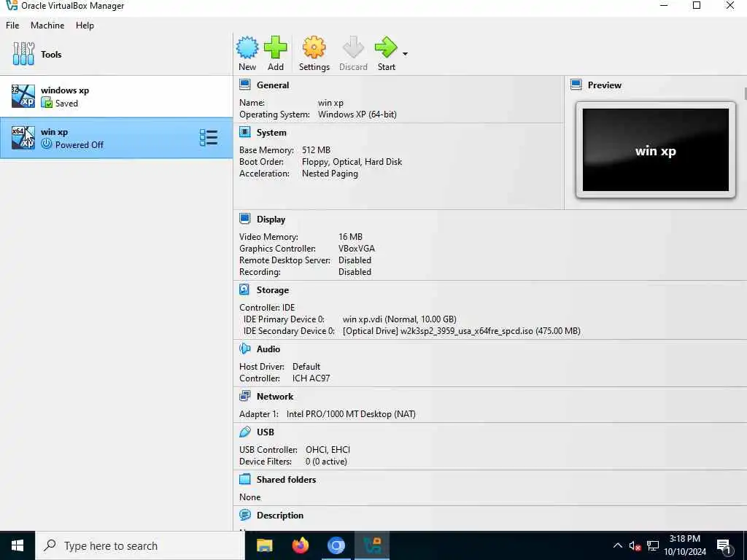
Task: Open the Storage settings header link
Action: [273, 290]
